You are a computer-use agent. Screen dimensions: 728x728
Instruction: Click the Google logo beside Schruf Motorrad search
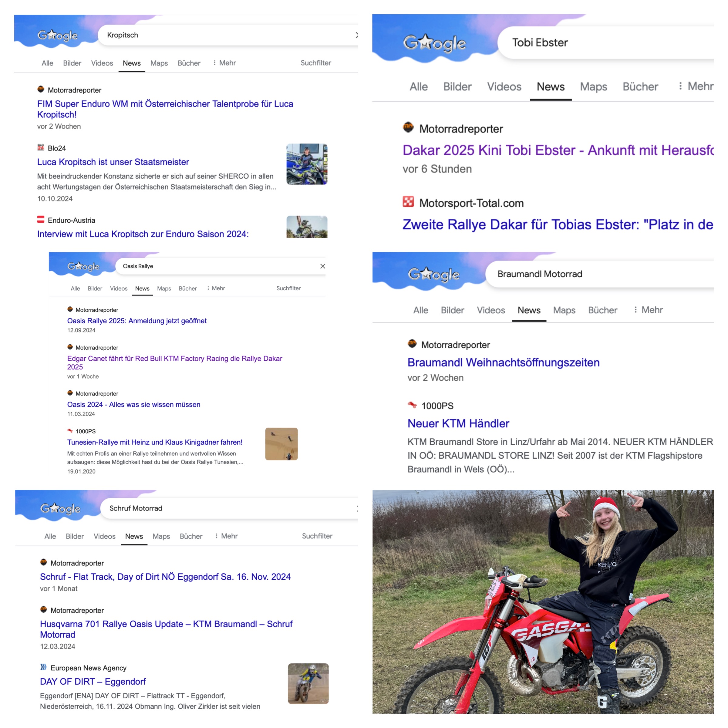coord(60,508)
